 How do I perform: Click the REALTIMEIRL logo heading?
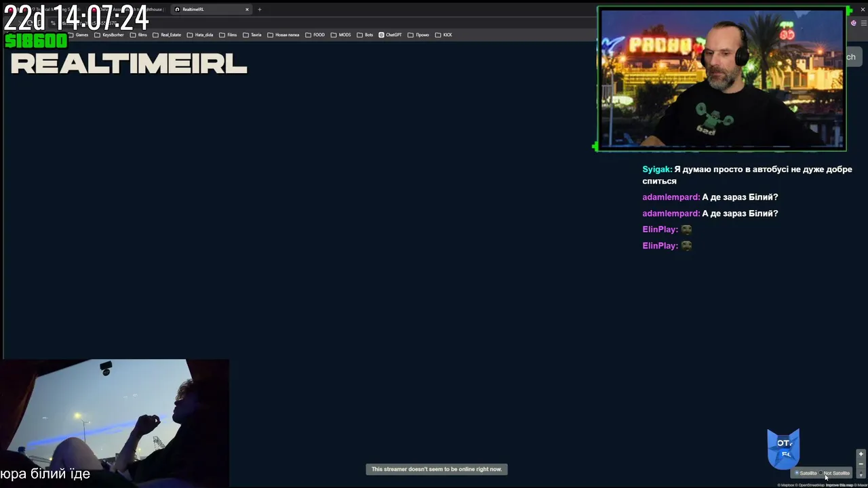(129, 64)
